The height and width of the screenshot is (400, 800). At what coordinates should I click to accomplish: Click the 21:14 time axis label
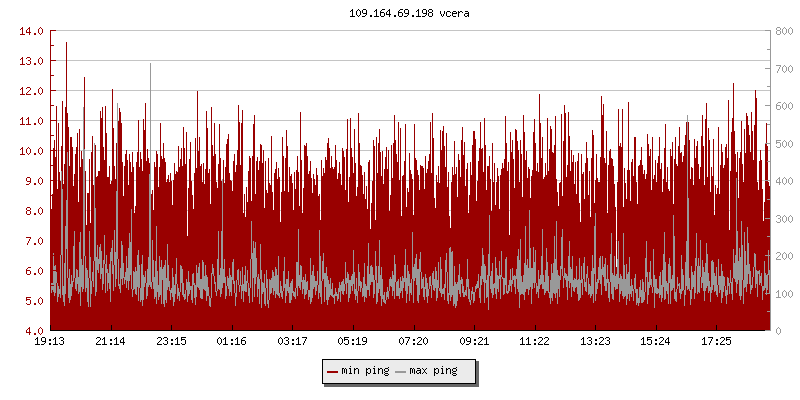(110, 342)
